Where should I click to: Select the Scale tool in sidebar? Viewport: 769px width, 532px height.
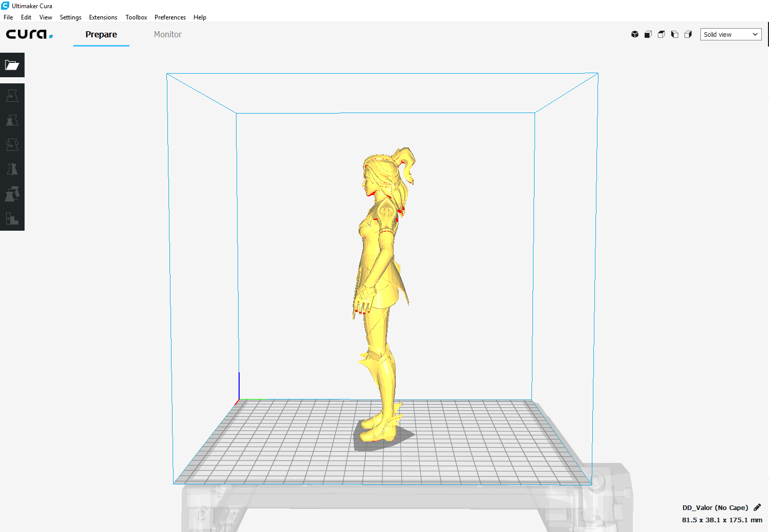(x=12, y=120)
